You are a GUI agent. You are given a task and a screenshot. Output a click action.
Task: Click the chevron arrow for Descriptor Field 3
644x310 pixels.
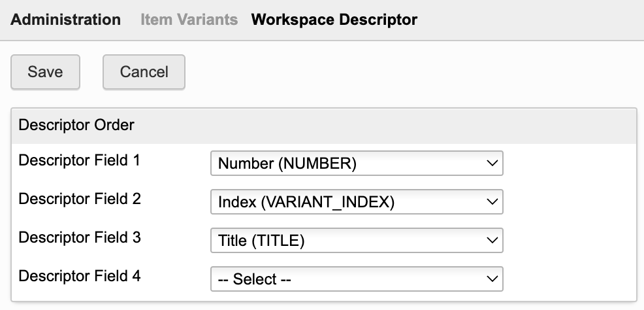click(492, 241)
